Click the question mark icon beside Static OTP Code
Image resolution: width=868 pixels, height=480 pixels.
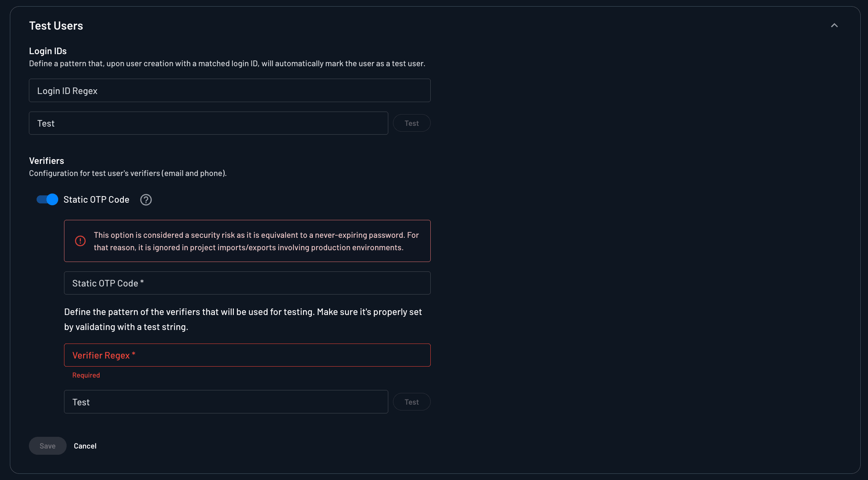(146, 200)
